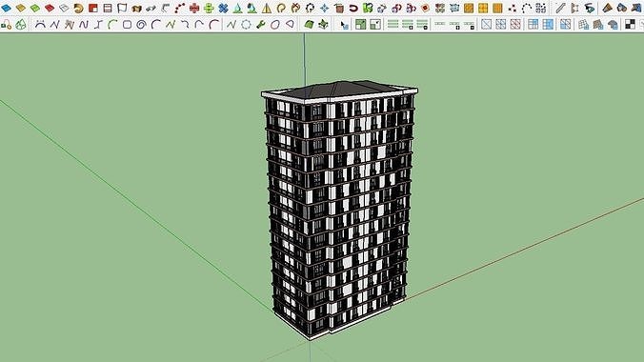This screenshot has height=362, width=644.
Task: Click the green cross-shaped icon
Action: click(x=209, y=8)
